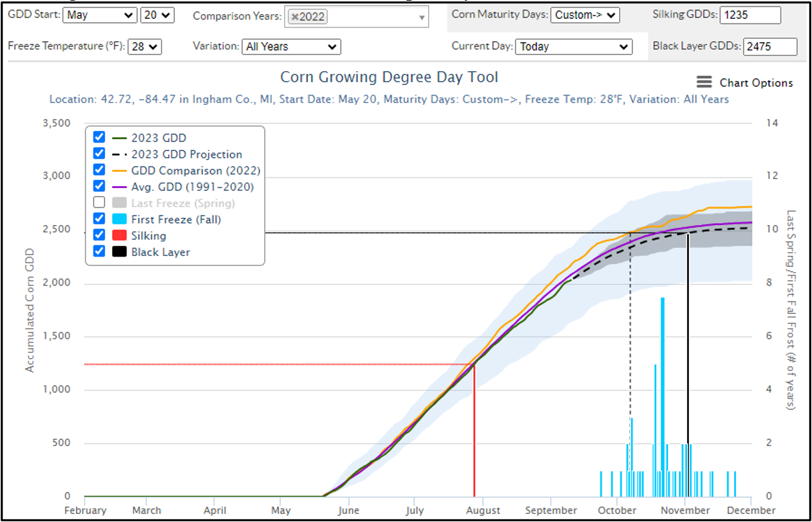
Task: Open the Freeze Temperature dropdown
Action: (x=145, y=46)
